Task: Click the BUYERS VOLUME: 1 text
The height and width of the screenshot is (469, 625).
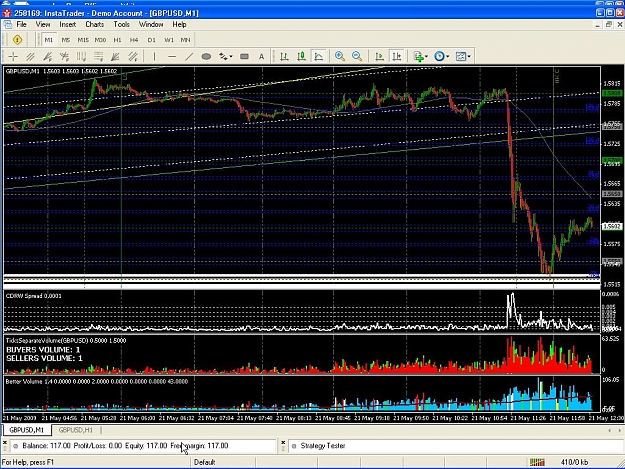Action: 43,349
